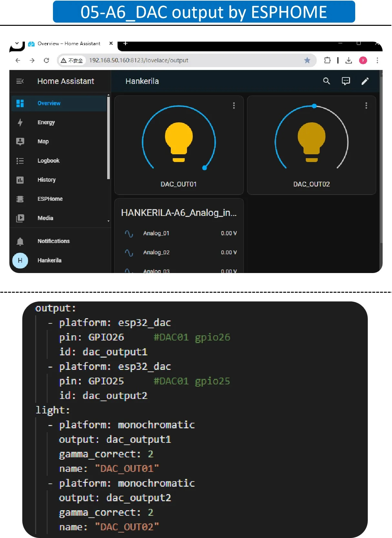Toggle the DAC_OUT01 light bulb
Image resolution: width=392 pixels, height=538 pixels.
tap(179, 142)
